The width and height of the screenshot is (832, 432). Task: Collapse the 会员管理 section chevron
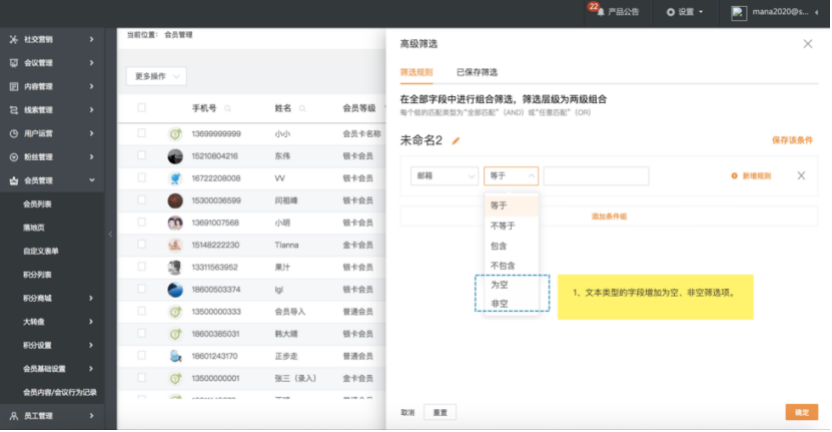(92, 180)
